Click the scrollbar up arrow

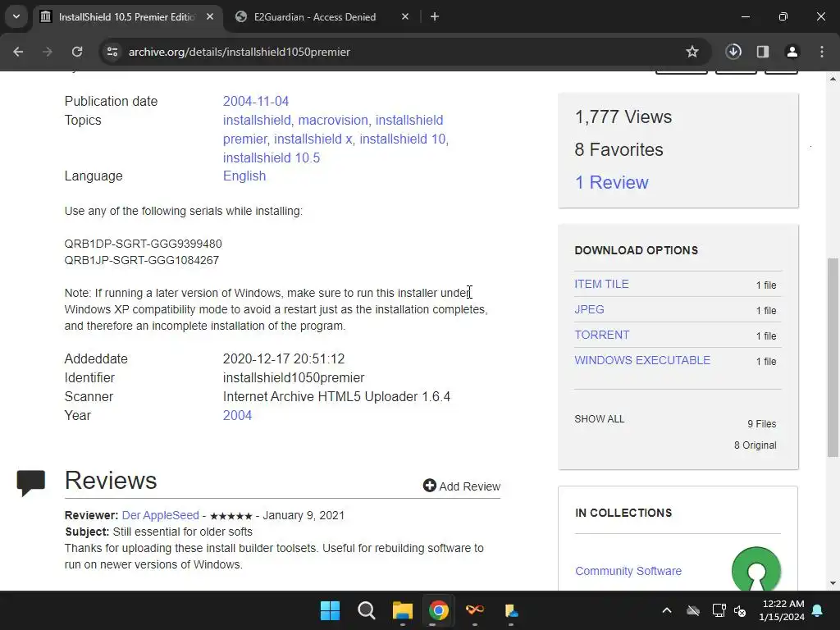coord(833,79)
